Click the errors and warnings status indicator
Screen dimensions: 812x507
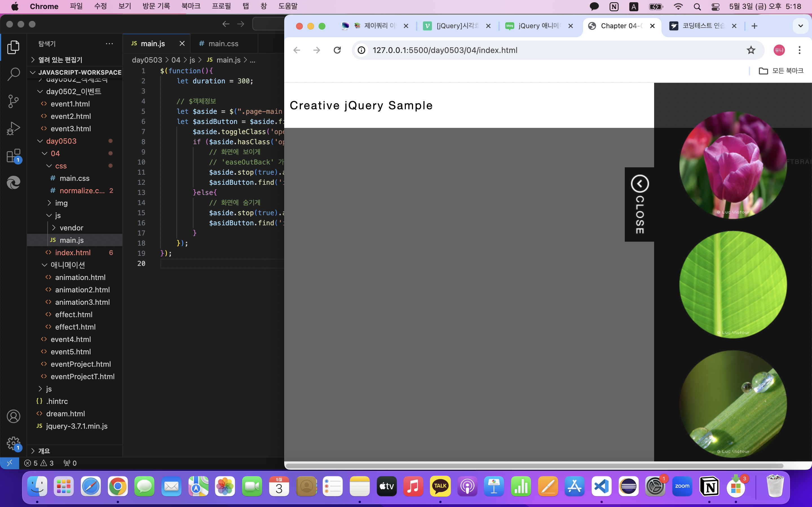point(39,463)
